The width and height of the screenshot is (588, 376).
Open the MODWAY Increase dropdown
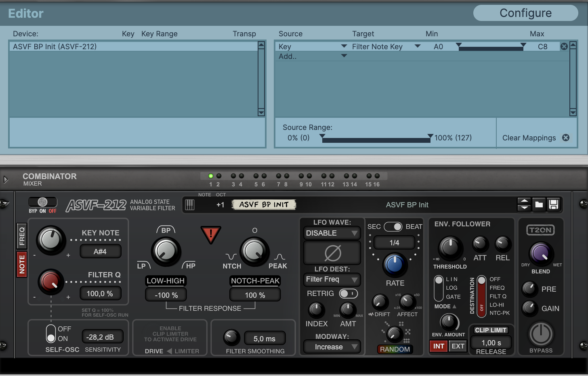332,347
